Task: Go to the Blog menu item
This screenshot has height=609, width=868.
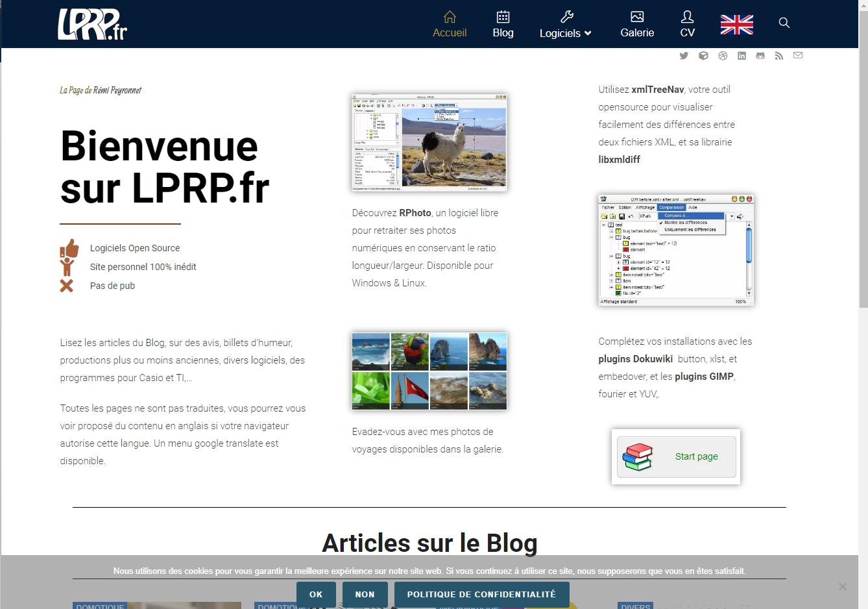Action: (x=503, y=32)
